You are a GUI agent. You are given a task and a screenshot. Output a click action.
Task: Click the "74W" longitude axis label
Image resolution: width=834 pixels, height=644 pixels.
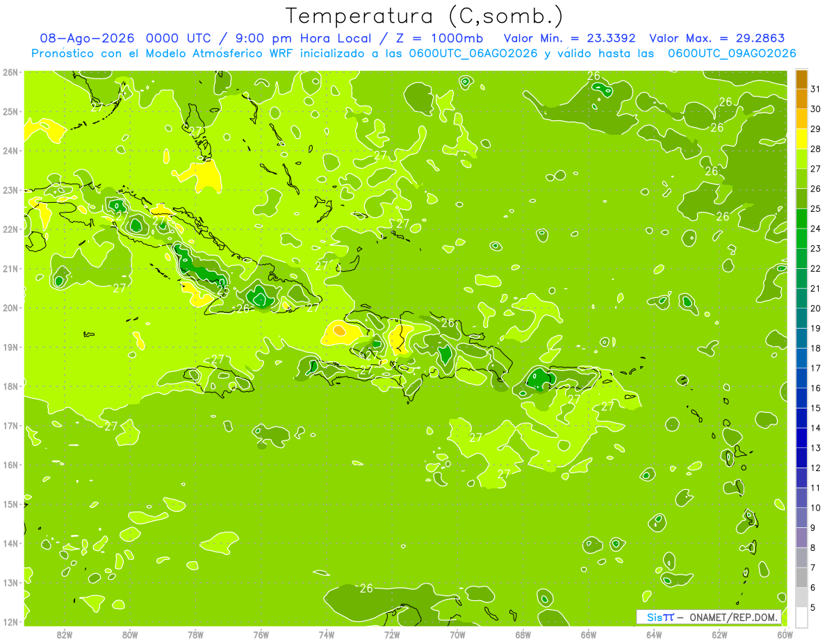327,634
